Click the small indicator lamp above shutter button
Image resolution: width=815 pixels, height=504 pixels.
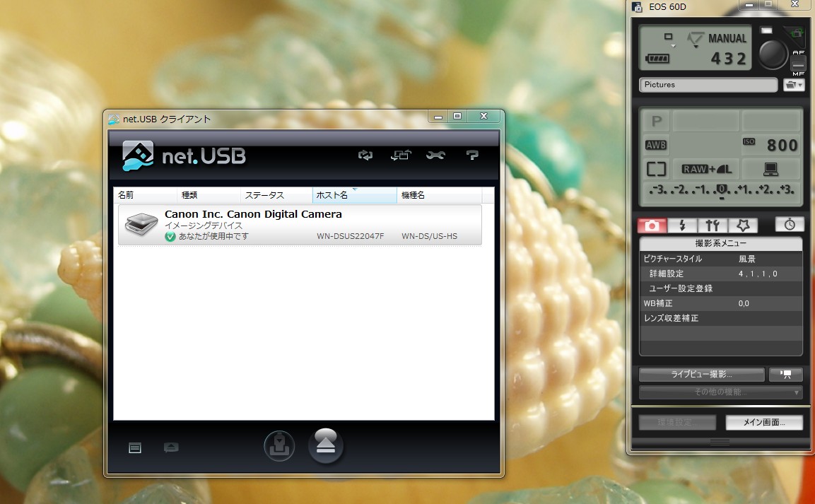tap(767, 30)
